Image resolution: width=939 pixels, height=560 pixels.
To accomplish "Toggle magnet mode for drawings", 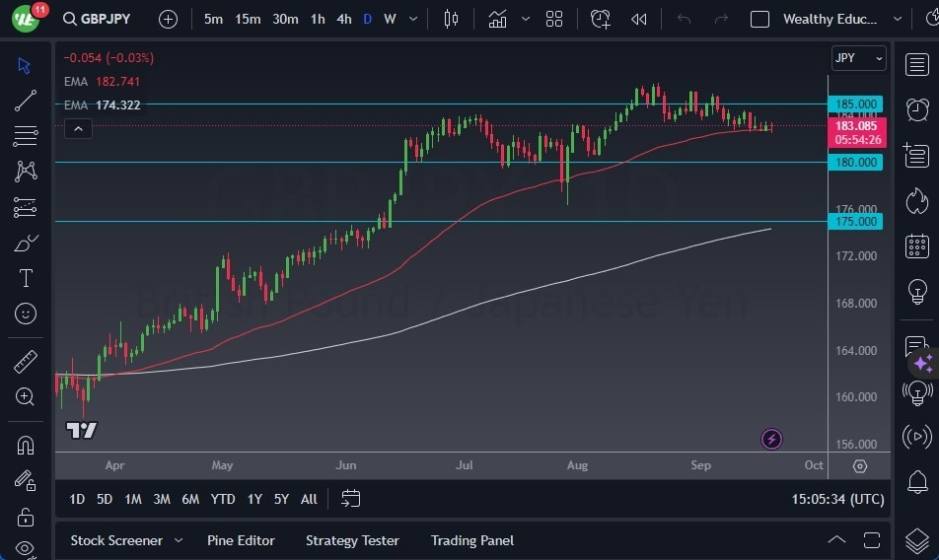I will (x=26, y=445).
